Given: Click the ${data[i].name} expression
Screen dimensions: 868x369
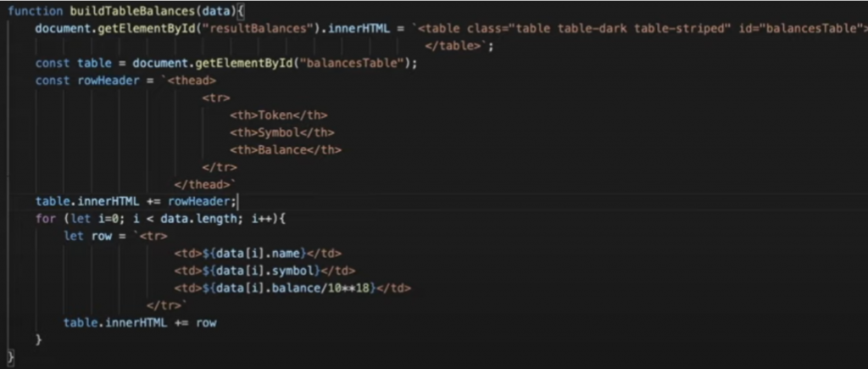Looking at the screenshot, I should (x=254, y=253).
